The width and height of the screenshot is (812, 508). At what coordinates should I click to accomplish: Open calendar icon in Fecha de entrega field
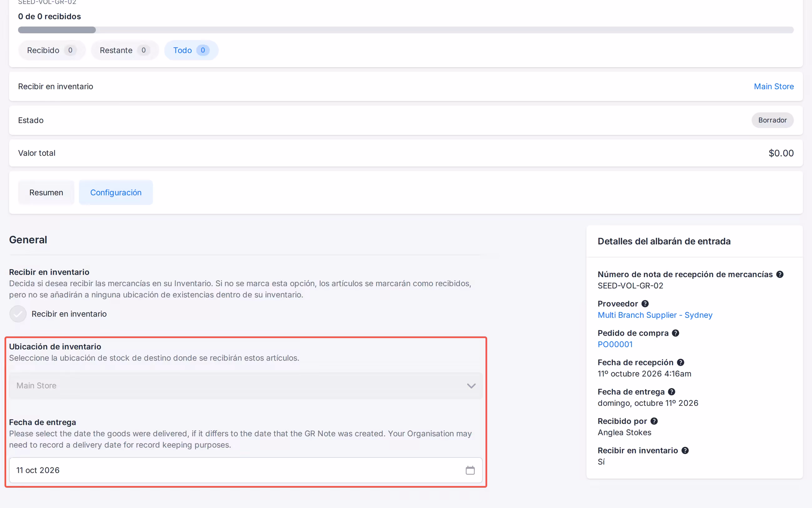(x=470, y=470)
